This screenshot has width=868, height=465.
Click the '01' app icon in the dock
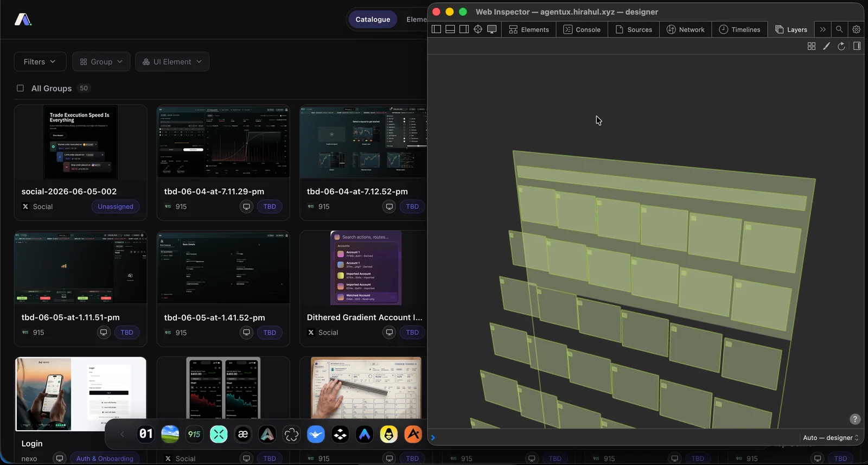[x=146, y=434]
